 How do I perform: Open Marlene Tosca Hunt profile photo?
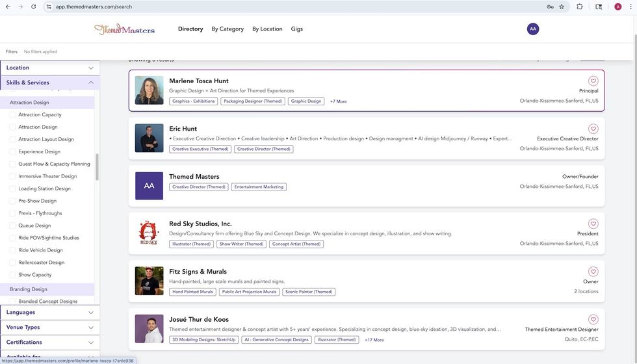(149, 90)
